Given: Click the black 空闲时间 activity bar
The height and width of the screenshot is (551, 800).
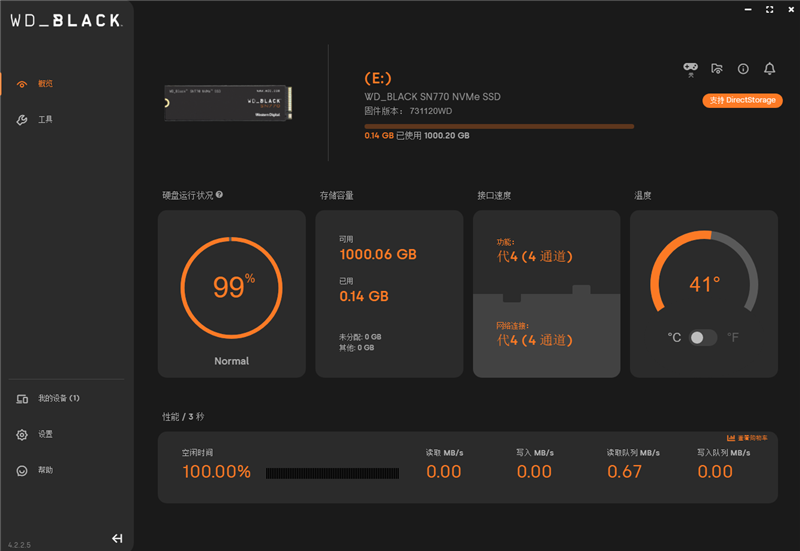Looking at the screenshot, I should (x=332, y=473).
